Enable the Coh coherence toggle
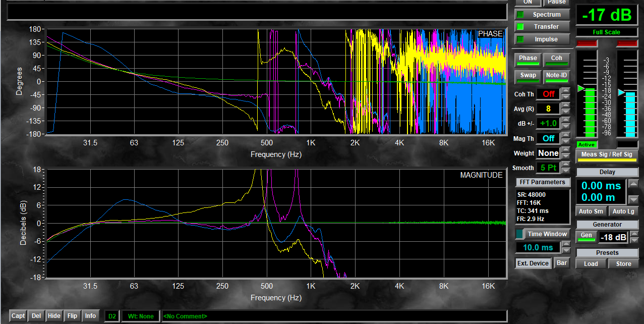Screen dimensions: 644x324 tap(556, 59)
